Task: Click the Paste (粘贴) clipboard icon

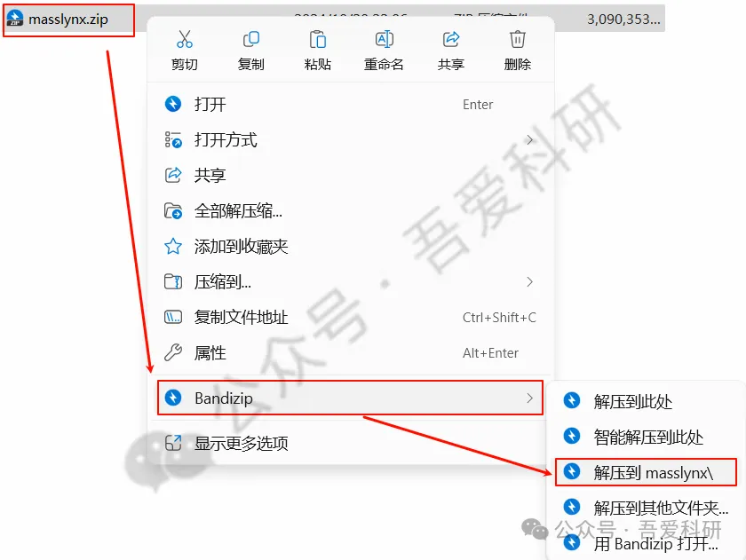Action: [317, 39]
